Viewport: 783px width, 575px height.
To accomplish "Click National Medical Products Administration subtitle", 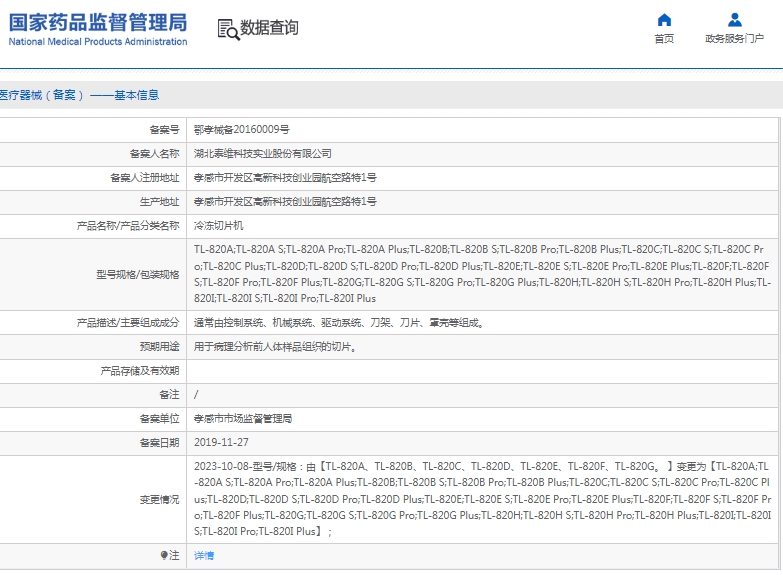I will click(98, 41).
